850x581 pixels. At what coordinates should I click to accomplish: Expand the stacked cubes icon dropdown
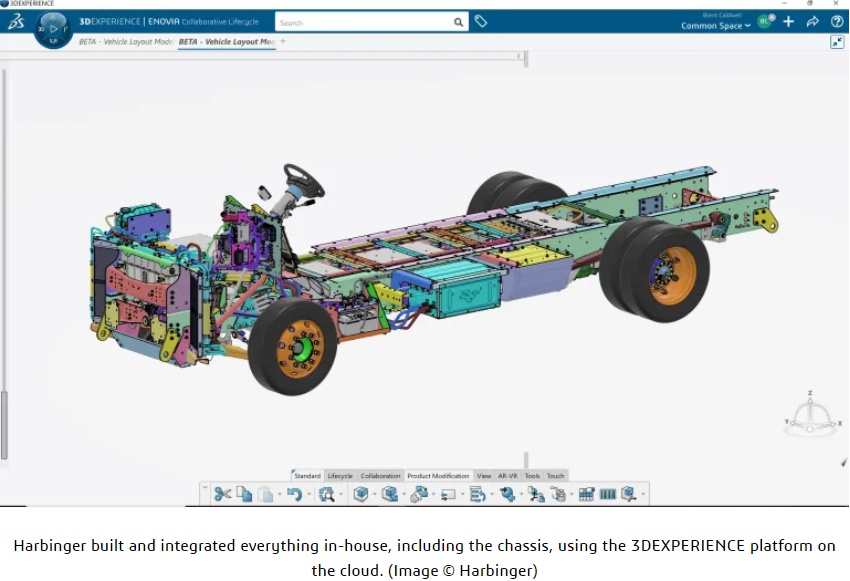click(x=404, y=494)
